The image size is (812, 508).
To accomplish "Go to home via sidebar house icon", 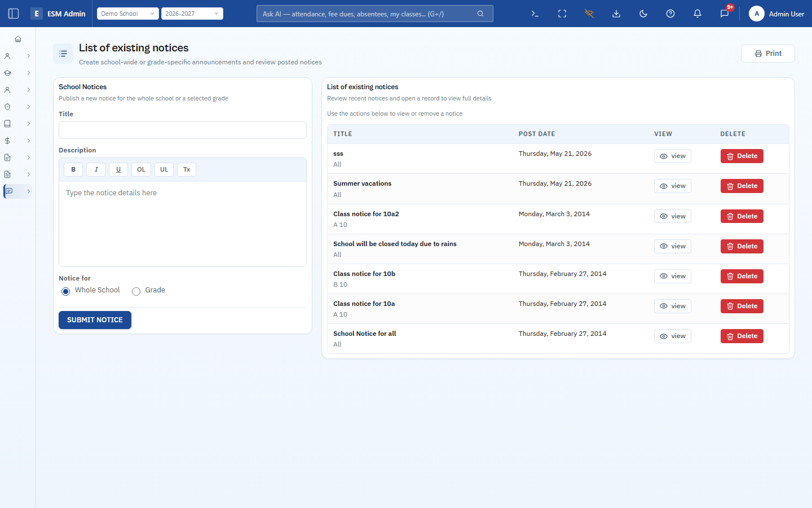I will pos(18,39).
